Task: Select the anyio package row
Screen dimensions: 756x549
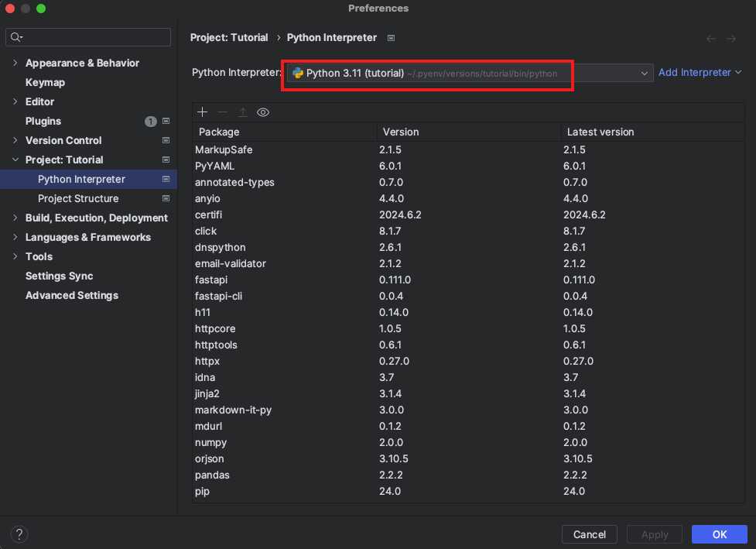Action: 469,198
